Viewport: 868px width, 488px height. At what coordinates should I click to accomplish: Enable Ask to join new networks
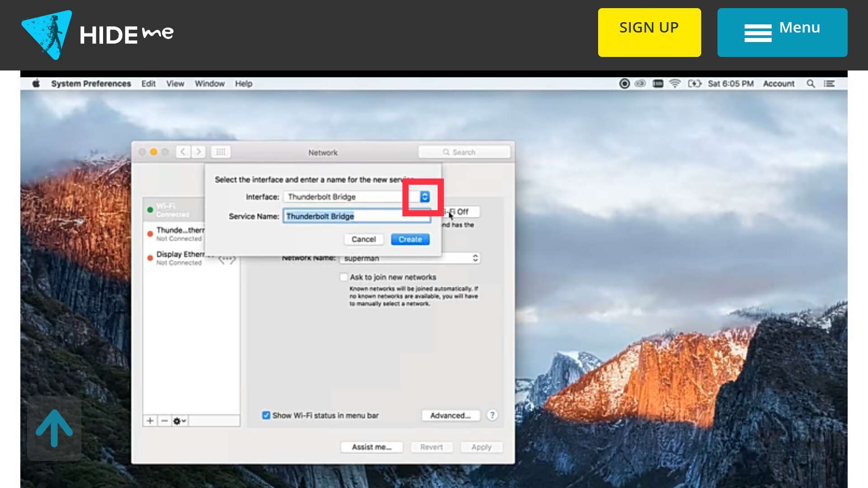[x=344, y=277]
